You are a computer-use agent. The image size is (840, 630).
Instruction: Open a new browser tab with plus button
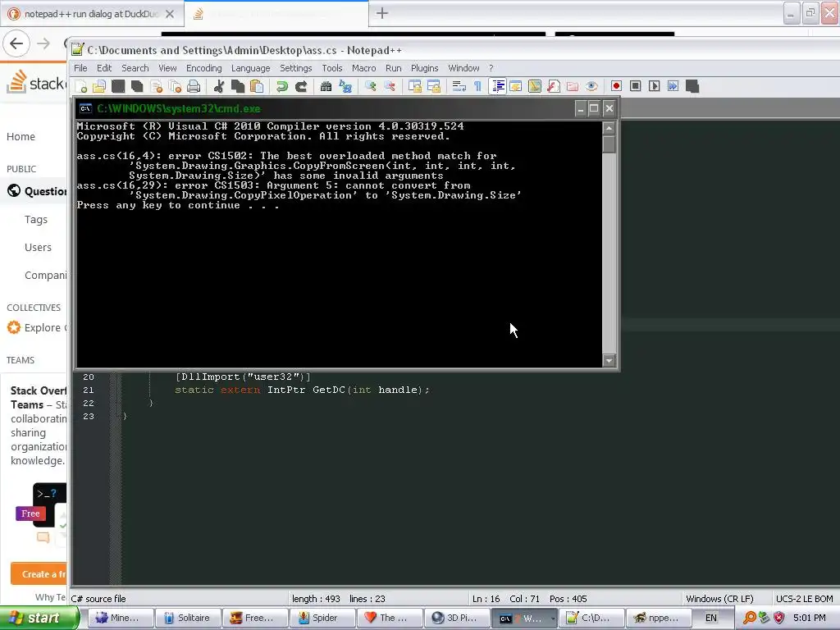pyautogui.click(x=382, y=13)
